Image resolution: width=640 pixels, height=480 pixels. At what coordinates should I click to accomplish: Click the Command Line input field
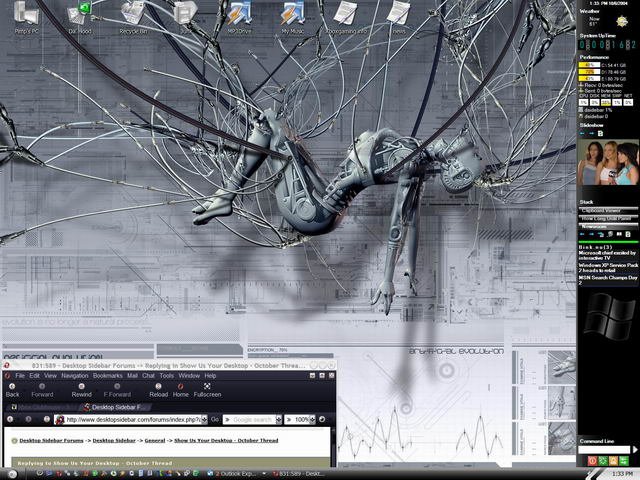point(604,449)
